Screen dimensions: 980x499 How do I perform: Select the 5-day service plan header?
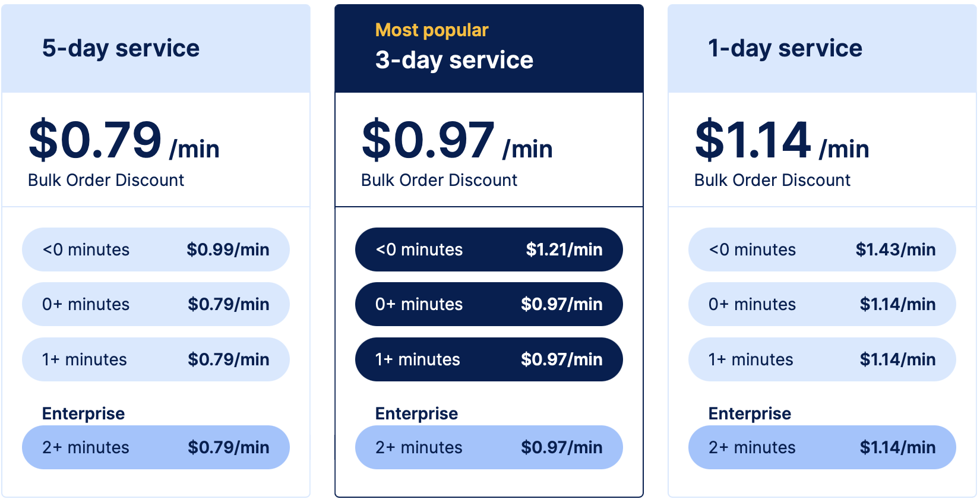coord(121,49)
